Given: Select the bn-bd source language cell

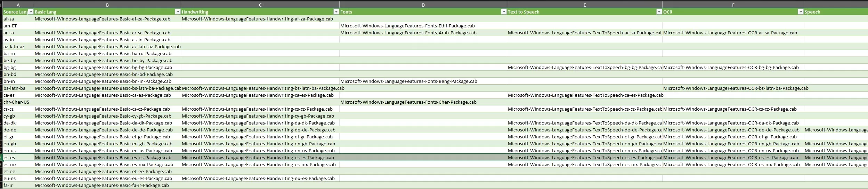Looking at the screenshot, I should tap(18, 74).
